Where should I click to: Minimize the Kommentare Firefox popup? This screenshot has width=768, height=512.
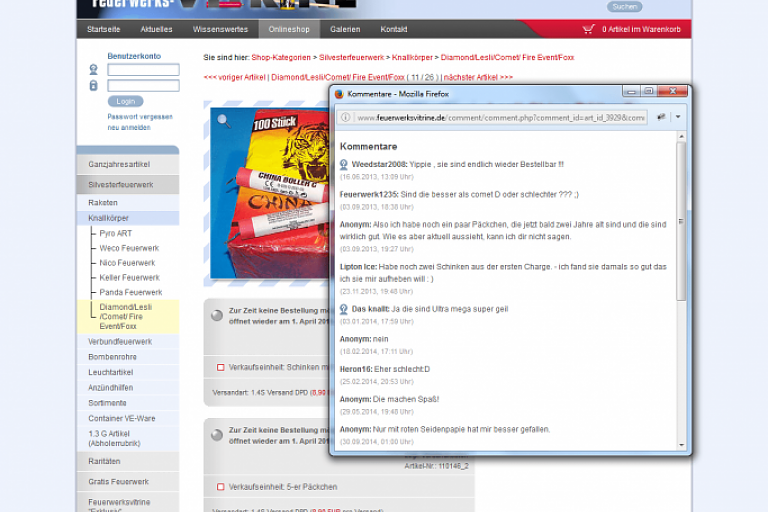click(x=631, y=91)
